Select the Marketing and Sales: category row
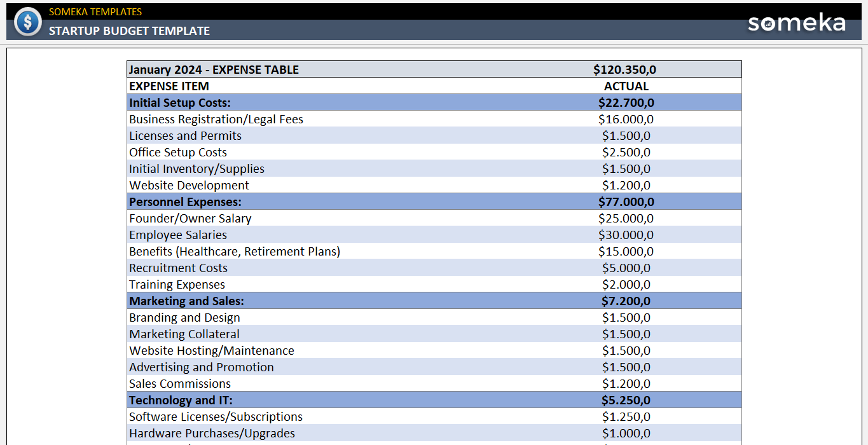The height and width of the screenshot is (445, 868). pos(434,301)
